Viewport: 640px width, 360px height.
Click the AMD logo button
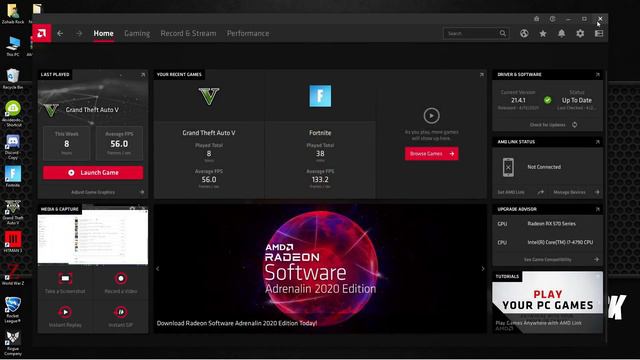[x=42, y=33]
